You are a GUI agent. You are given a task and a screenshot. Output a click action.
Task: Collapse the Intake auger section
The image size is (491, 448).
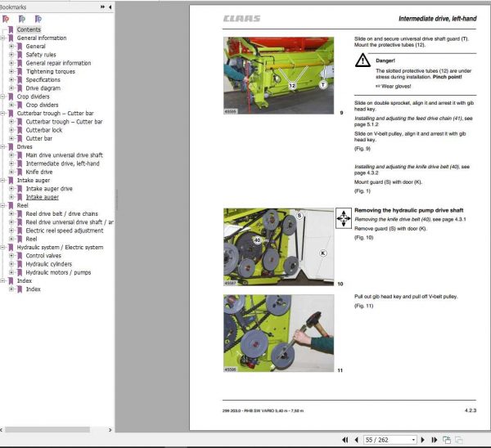pyautogui.click(x=2, y=180)
